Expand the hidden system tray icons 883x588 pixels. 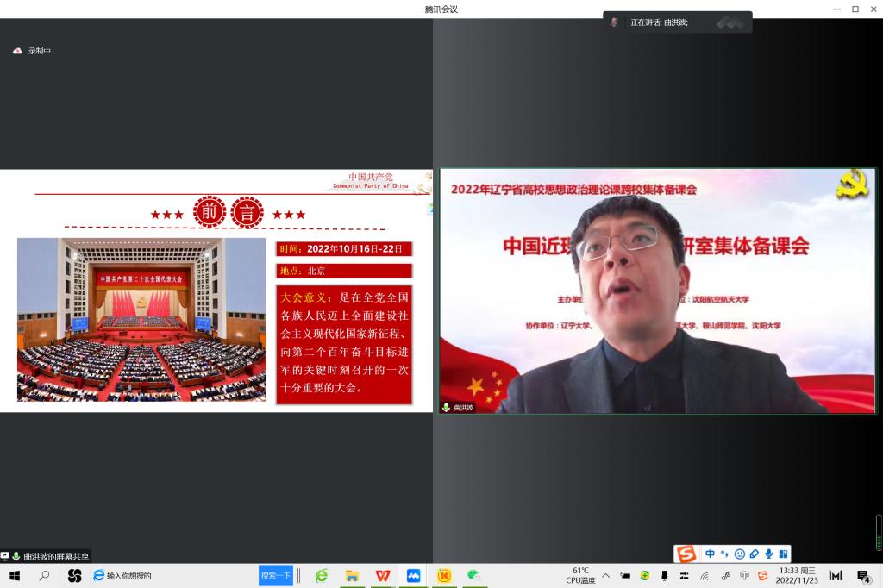[x=605, y=576]
